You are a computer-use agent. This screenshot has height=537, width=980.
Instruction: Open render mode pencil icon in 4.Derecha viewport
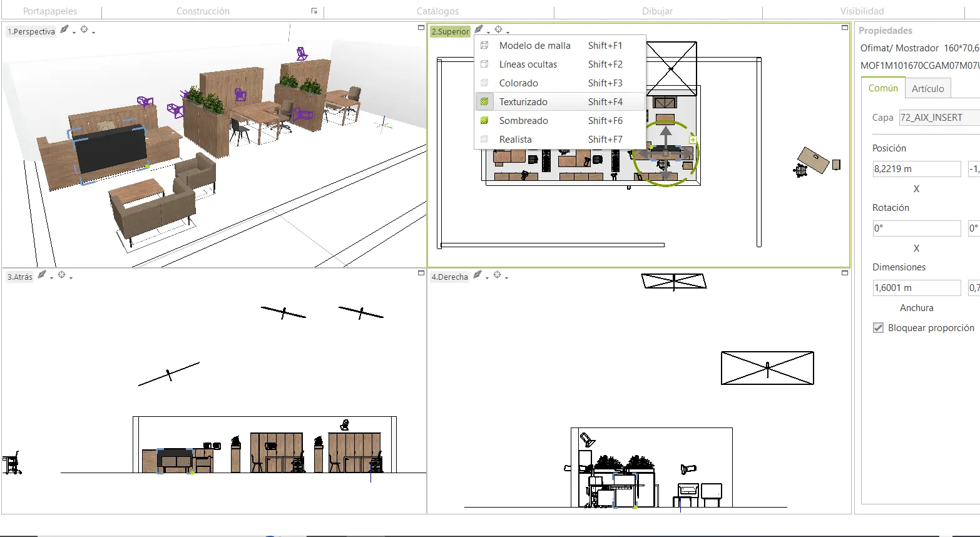pyautogui.click(x=477, y=275)
